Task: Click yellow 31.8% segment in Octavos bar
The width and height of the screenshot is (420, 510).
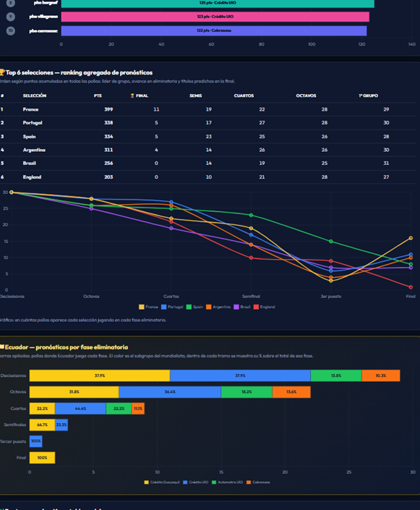Action: pyautogui.click(x=74, y=392)
